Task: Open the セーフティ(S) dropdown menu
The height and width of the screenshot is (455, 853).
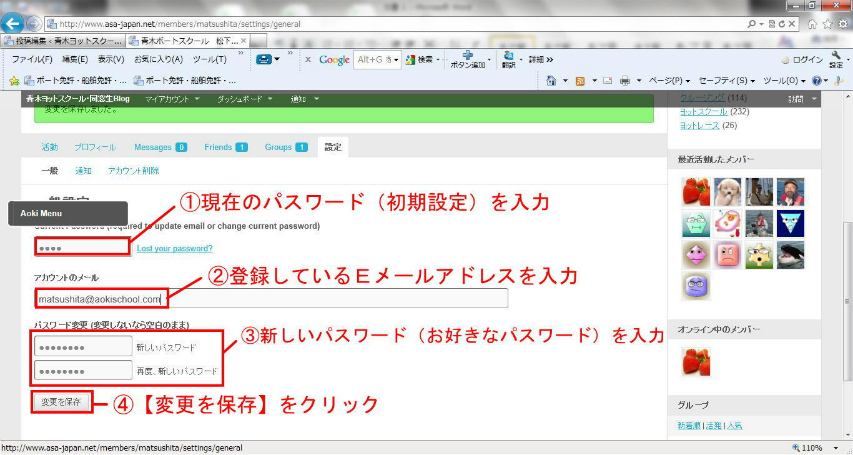Action: click(727, 81)
